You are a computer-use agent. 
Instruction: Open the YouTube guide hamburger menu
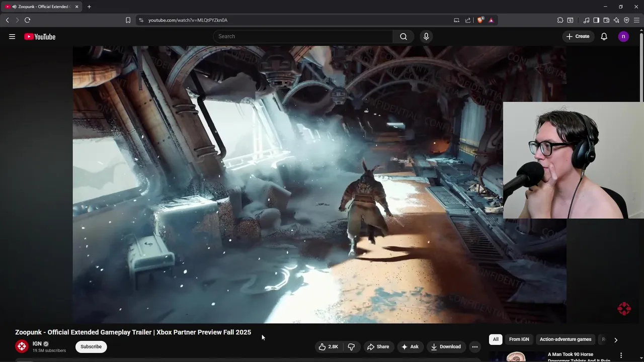coord(12,36)
